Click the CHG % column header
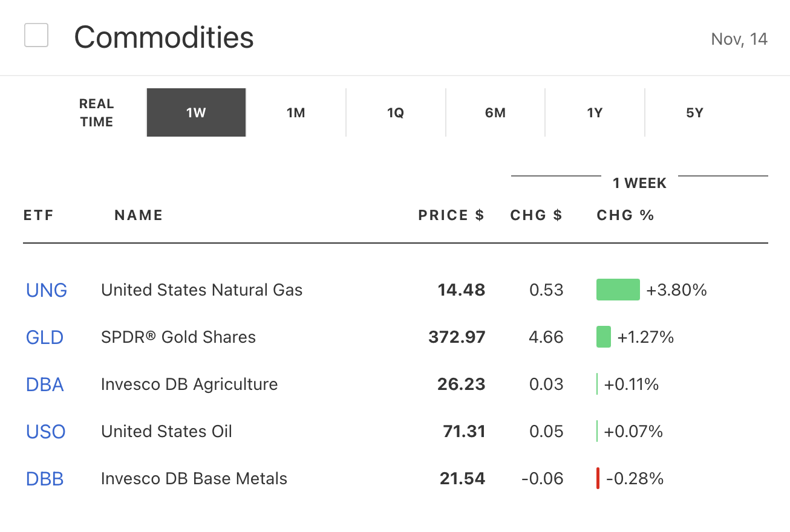 (x=625, y=215)
